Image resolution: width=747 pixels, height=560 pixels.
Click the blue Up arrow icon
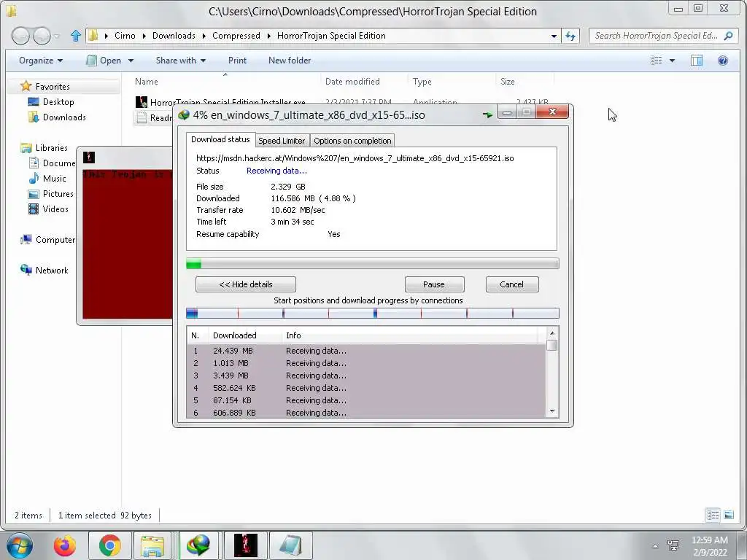click(75, 36)
